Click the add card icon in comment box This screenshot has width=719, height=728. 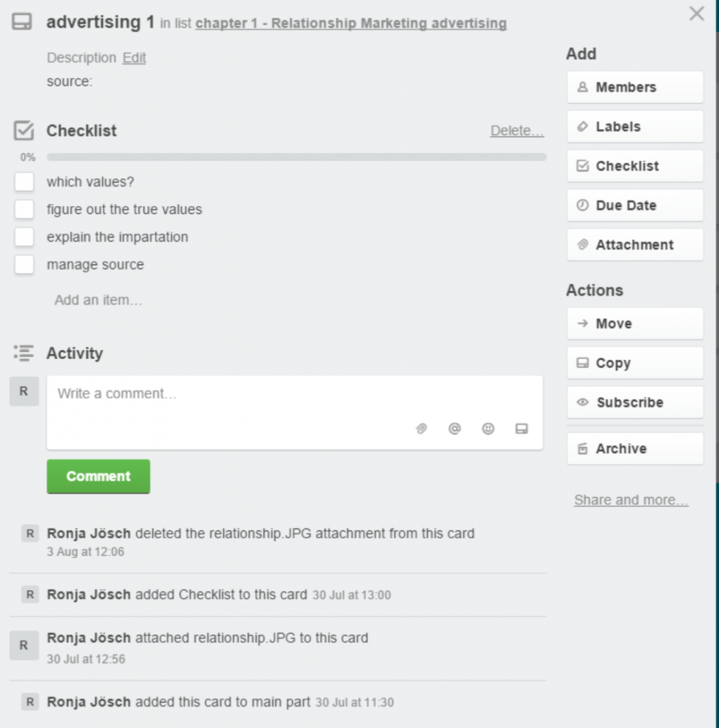coord(521,429)
